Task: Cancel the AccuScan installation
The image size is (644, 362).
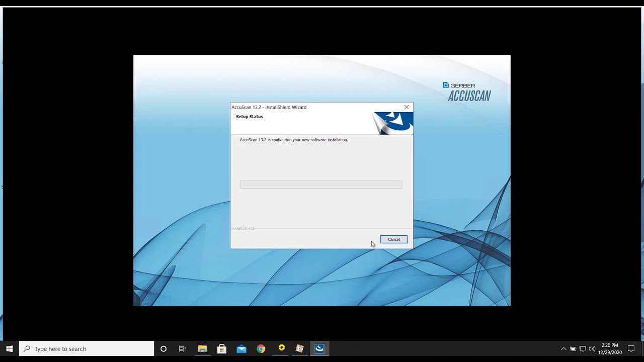Action: [x=393, y=239]
